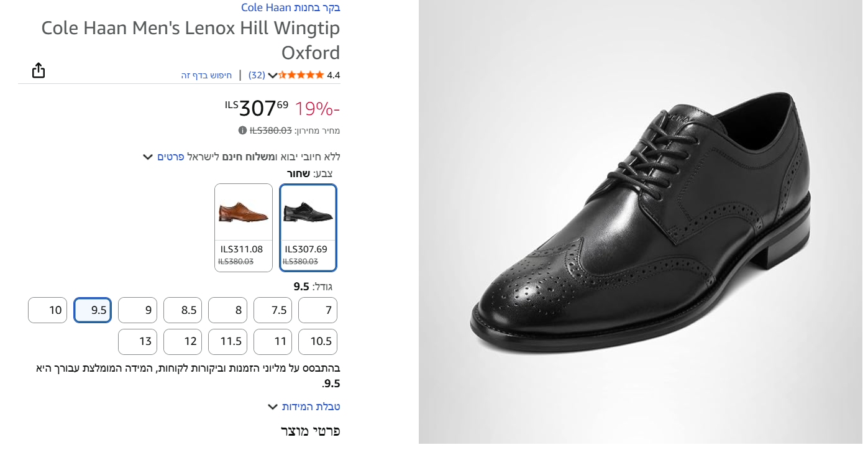Select size 10
This screenshot has height=450, width=868.
click(x=47, y=310)
